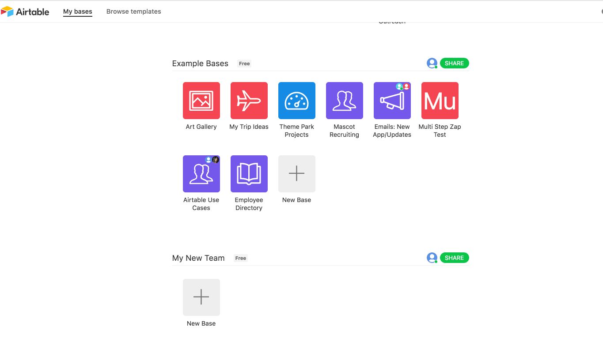The height and width of the screenshot is (364, 603).
Task: Add New Base in My New Team
Action: 201,297
